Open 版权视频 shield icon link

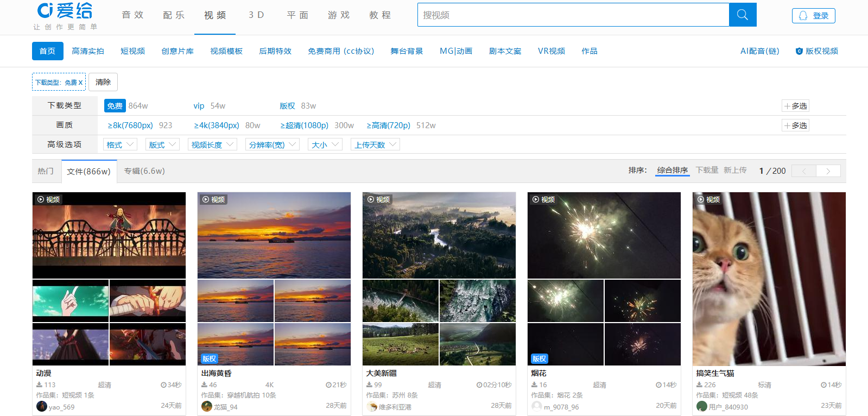tap(817, 51)
